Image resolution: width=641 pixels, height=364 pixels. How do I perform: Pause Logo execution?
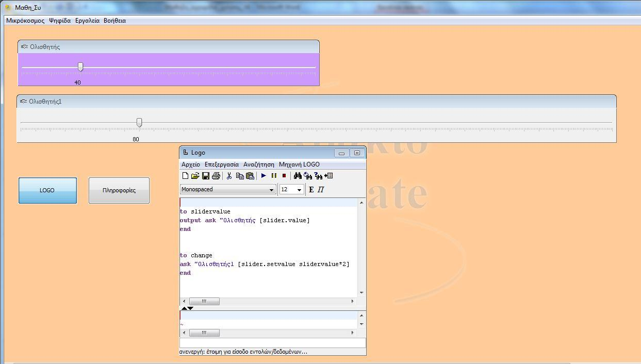tap(274, 176)
